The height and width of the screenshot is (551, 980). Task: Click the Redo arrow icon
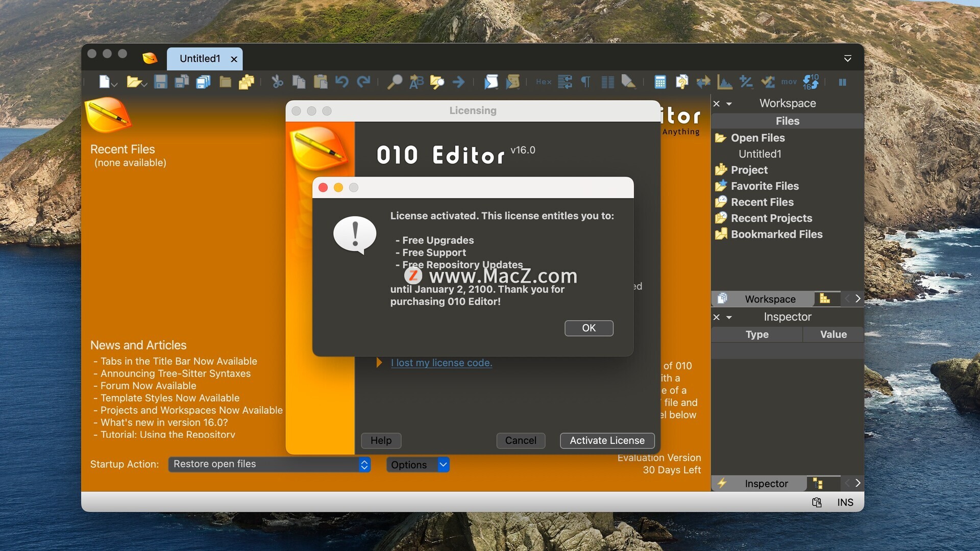click(363, 82)
